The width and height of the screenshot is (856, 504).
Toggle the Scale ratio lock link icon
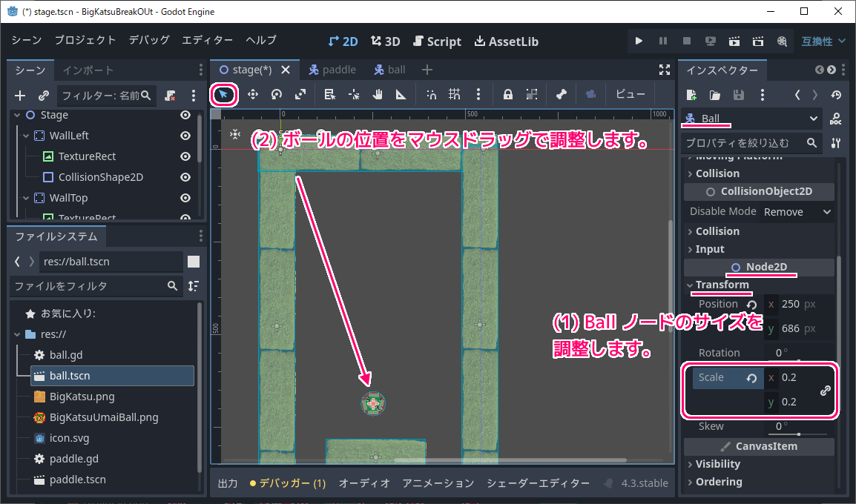[826, 390]
